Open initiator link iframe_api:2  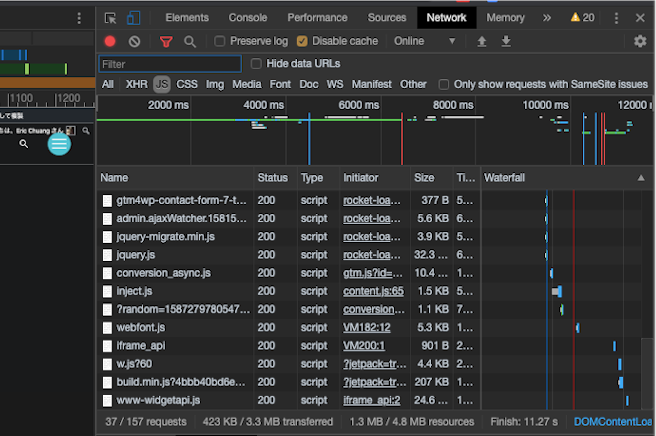372,400
